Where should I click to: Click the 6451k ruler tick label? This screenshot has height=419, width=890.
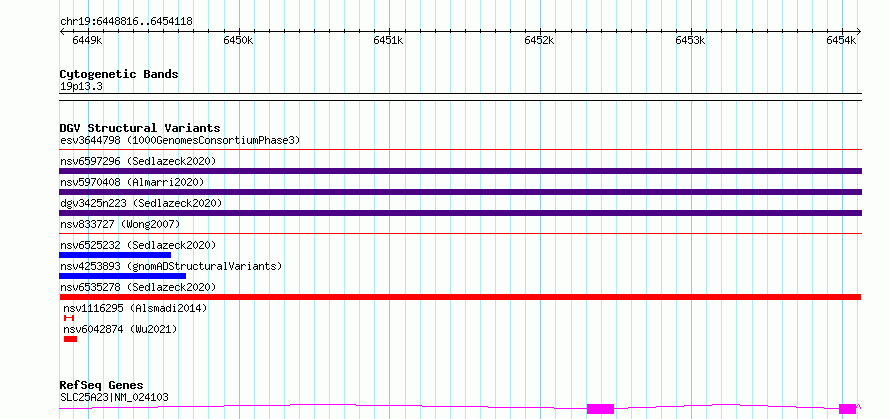click(389, 40)
